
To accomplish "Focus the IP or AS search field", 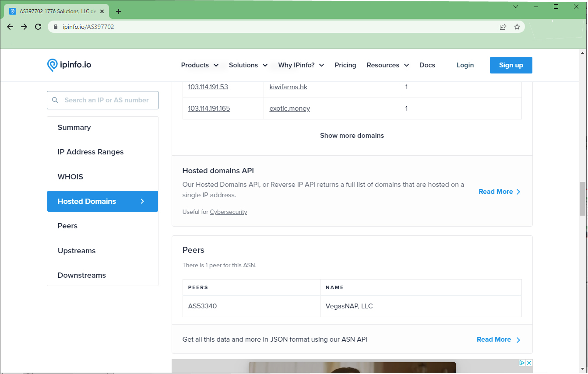I will (x=102, y=100).
